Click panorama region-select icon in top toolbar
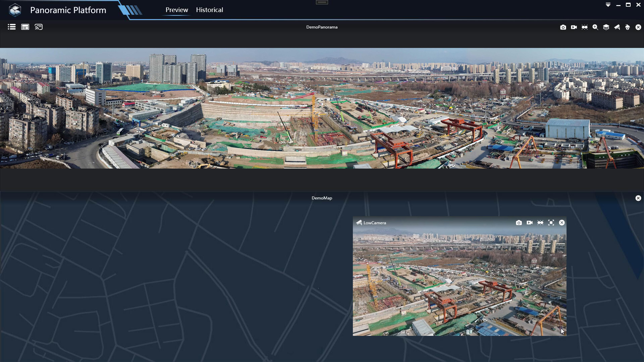This screenshot has width=644, height=362. 585,27
